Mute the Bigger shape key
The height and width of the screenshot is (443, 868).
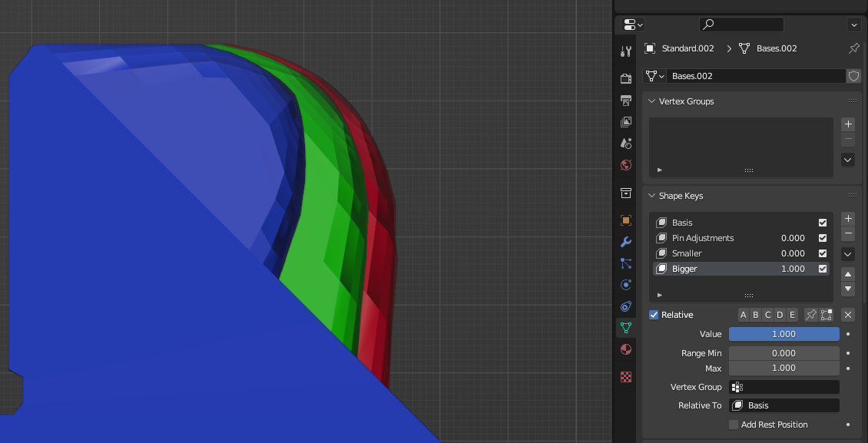(x=823, y=269)
